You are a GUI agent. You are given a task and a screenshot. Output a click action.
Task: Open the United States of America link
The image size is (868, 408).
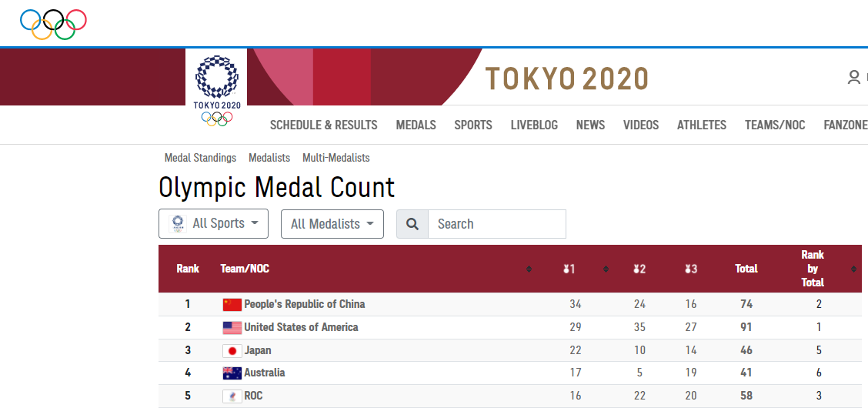(x=301, y=327)
